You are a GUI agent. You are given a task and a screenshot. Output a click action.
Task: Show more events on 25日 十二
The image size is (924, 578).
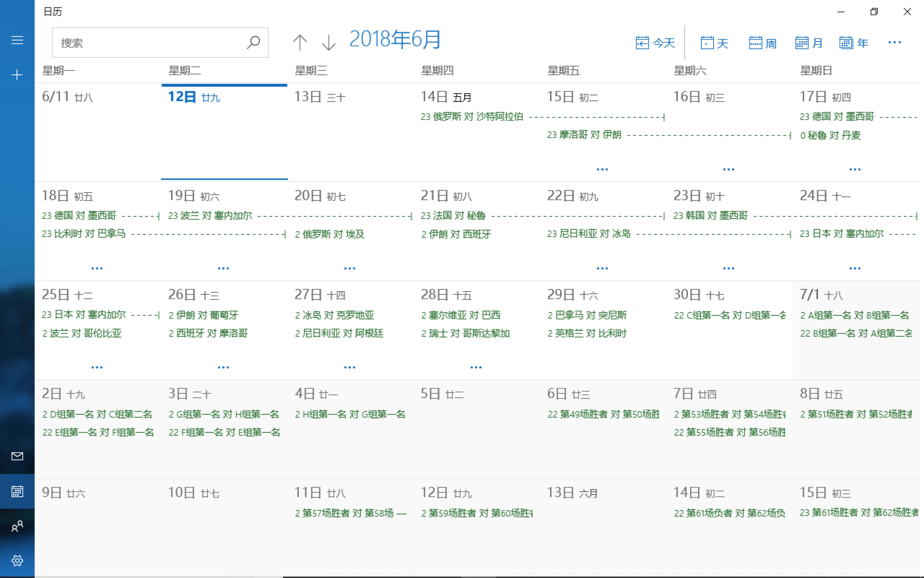[97, 367]
